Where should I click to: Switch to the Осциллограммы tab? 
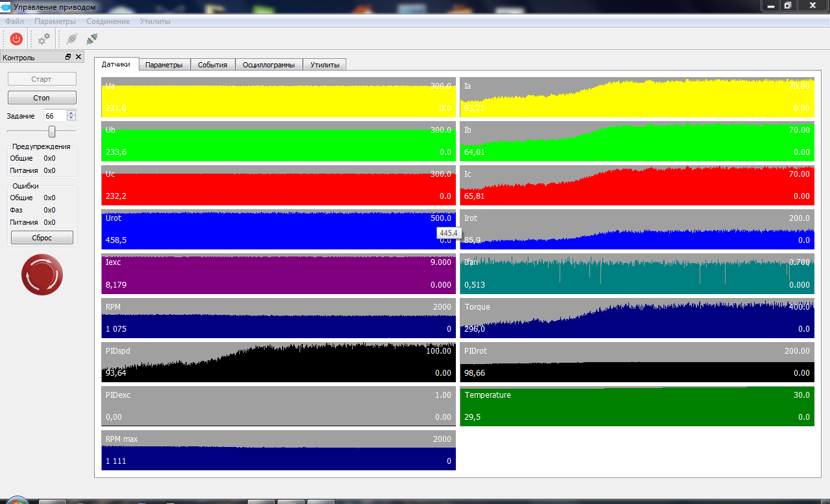click(x=268, y=65)
